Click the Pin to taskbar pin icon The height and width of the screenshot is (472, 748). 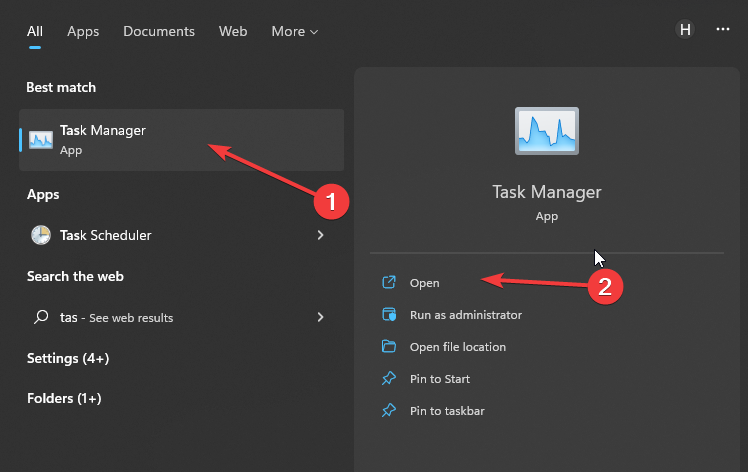click(389, 410)
